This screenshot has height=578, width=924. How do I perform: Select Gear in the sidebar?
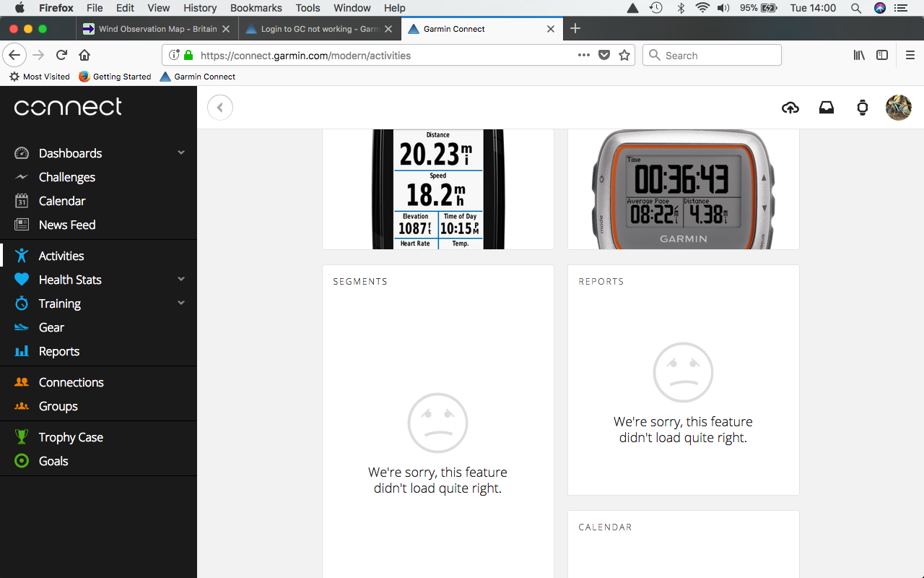51,327
